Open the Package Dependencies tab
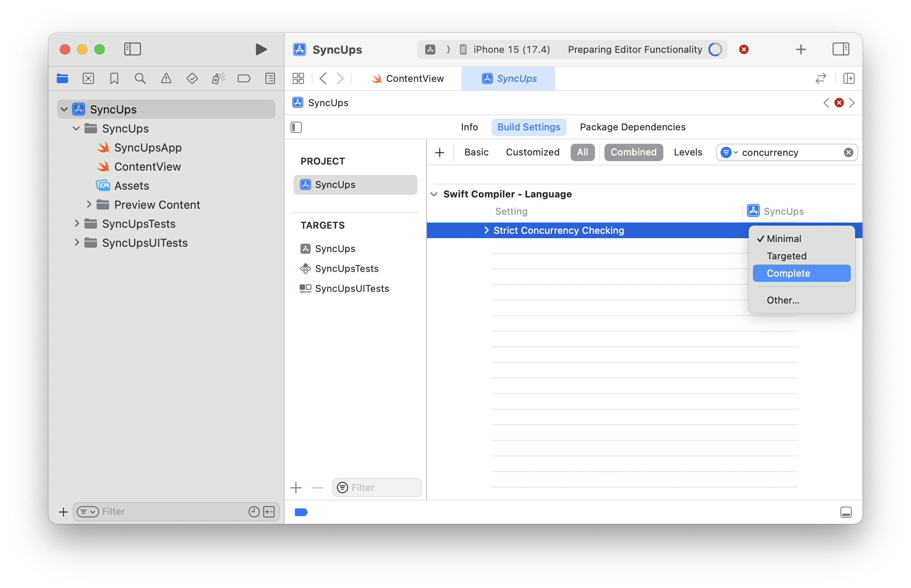 (x=632, y=127)
